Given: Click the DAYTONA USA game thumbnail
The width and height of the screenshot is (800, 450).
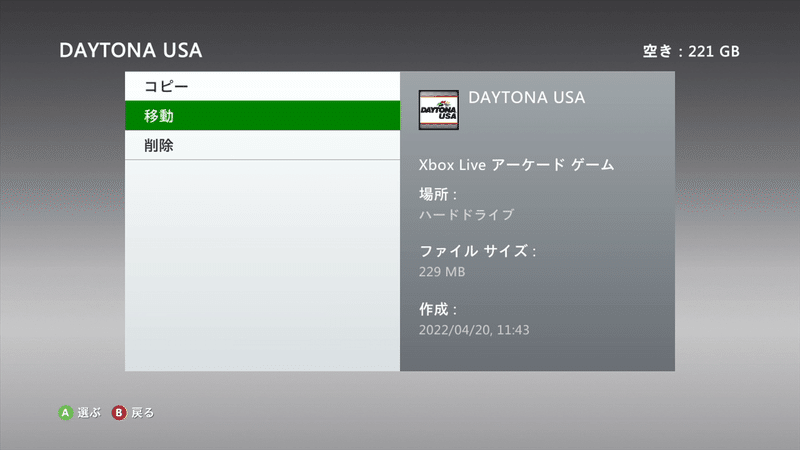Looking at the screenshot, I should (438, 110).
